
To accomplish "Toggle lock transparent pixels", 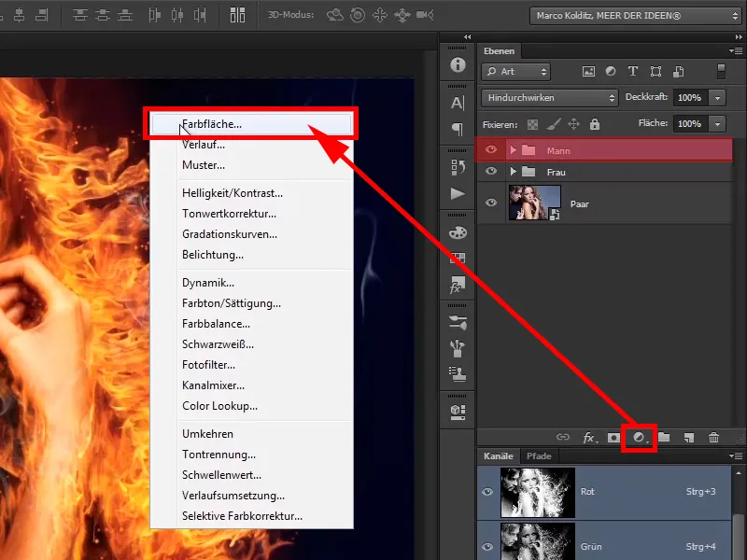I will (532, 125).
